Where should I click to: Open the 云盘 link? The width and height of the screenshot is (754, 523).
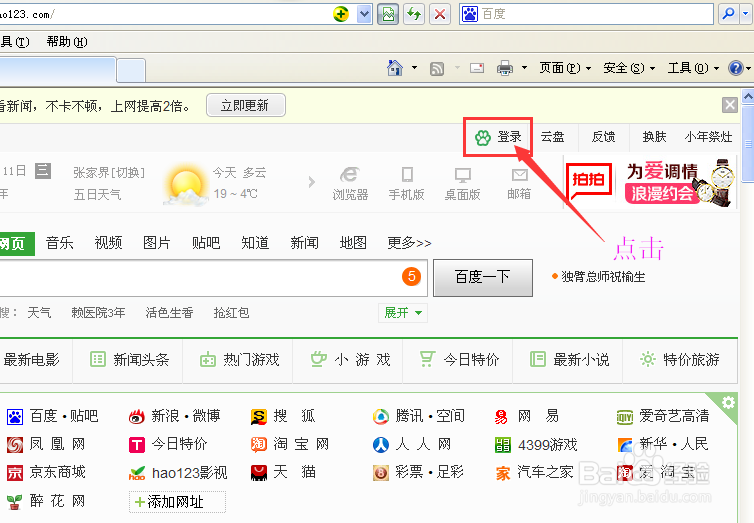(x=552, y=137)
